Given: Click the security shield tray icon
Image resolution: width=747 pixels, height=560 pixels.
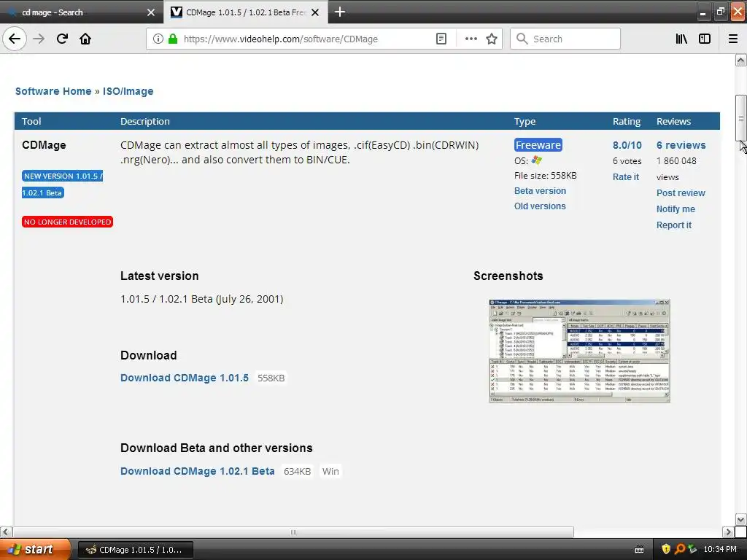Looking at the screenshot, I should tap(666, 550).
